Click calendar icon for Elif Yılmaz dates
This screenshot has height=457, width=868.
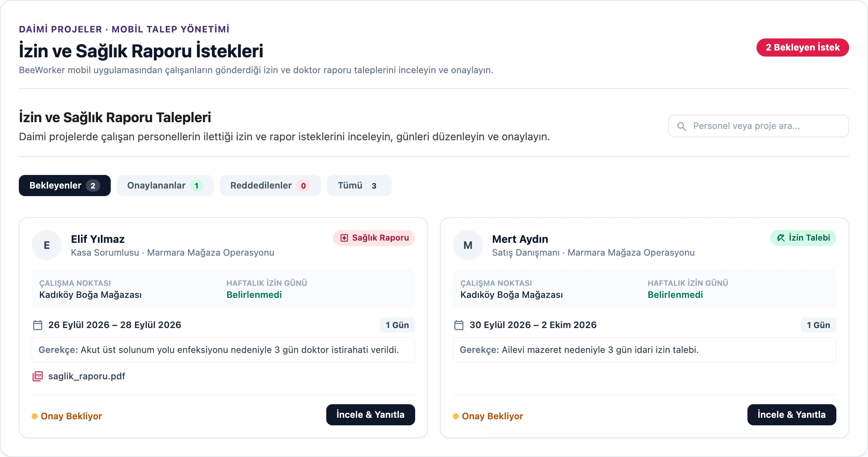38,325
